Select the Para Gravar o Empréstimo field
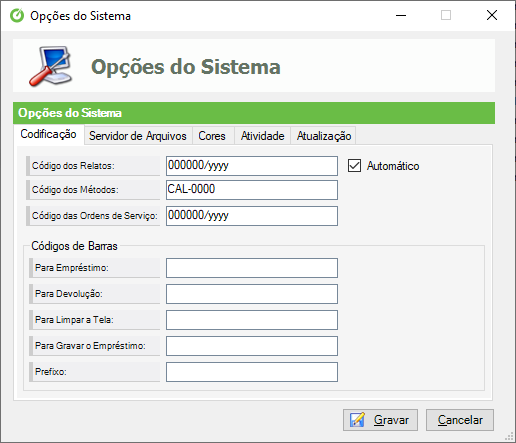The width and height of the screenshot is (516, 443). 252,346
